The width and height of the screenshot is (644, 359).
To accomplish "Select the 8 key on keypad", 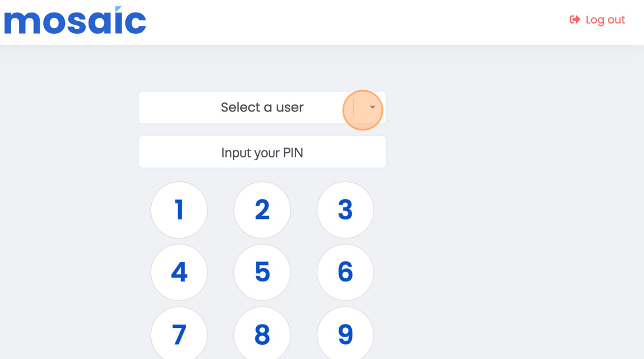I will (262, 334).
